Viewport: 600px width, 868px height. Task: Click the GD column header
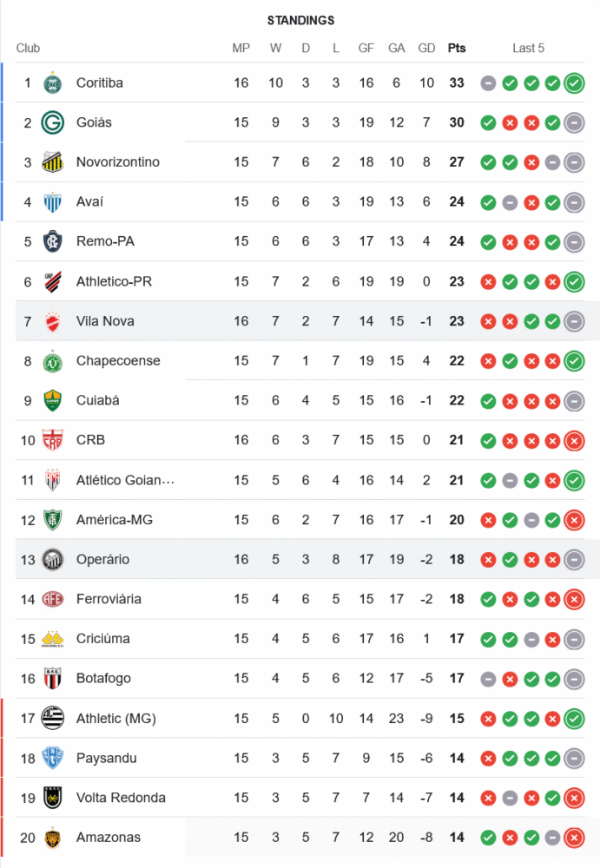click(426, 49)
